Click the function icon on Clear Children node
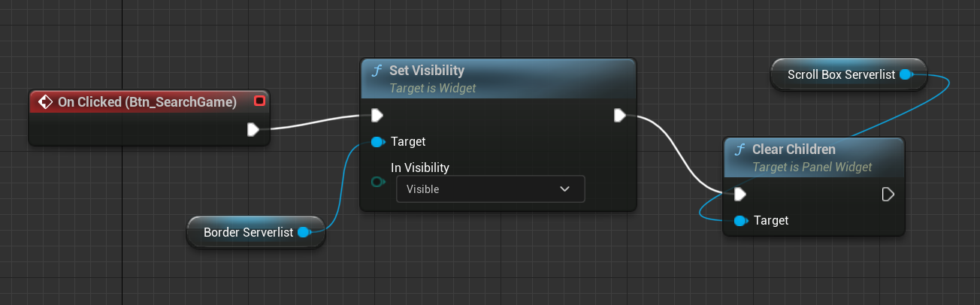 click(740, 149)
